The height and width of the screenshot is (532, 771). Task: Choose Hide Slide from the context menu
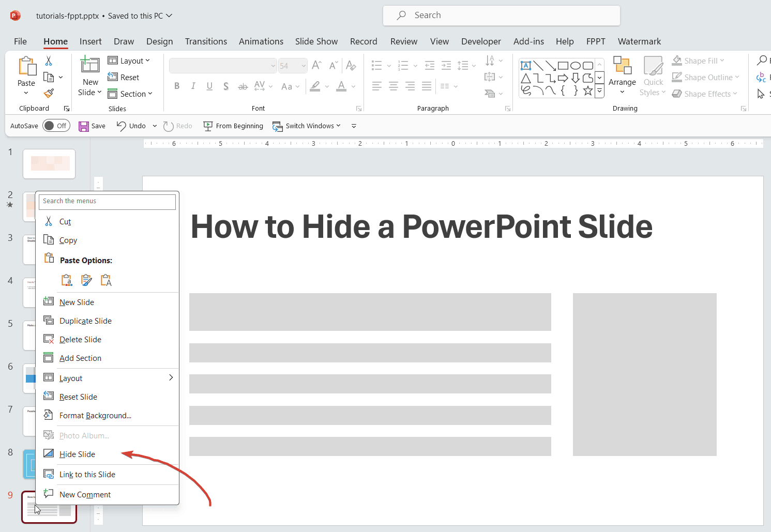(77, 454)
